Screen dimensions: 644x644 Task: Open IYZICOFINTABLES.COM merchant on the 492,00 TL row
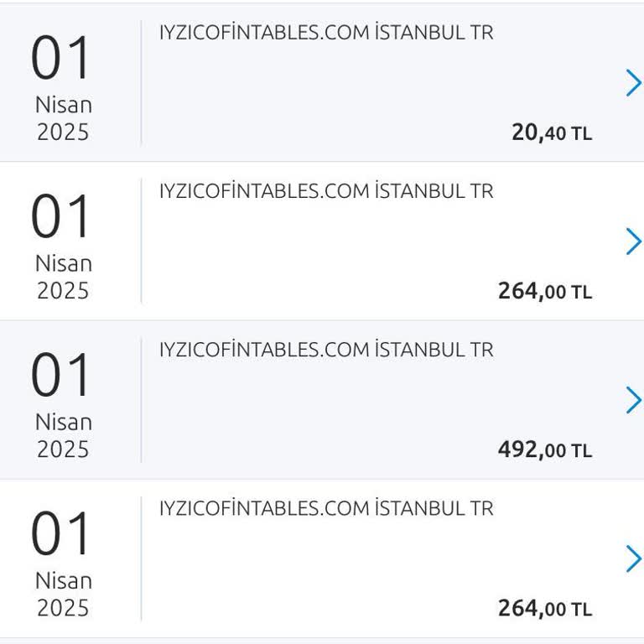tap(326, 349)
